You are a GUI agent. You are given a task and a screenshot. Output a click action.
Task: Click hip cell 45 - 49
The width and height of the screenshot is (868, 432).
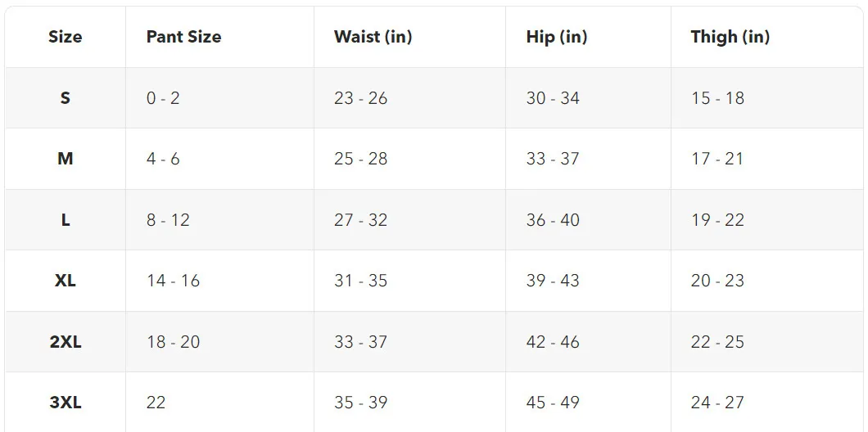point(553,402)
